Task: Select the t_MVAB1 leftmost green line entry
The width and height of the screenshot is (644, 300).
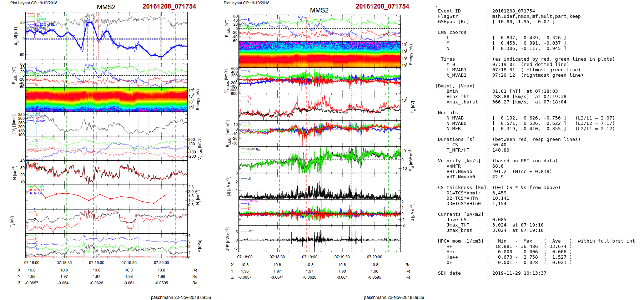Action: pos(514,70)
